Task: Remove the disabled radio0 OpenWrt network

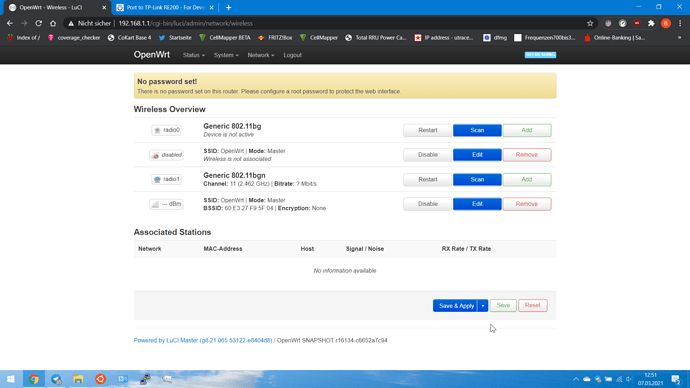Action: pyautogui.click(x=527, y=155)
